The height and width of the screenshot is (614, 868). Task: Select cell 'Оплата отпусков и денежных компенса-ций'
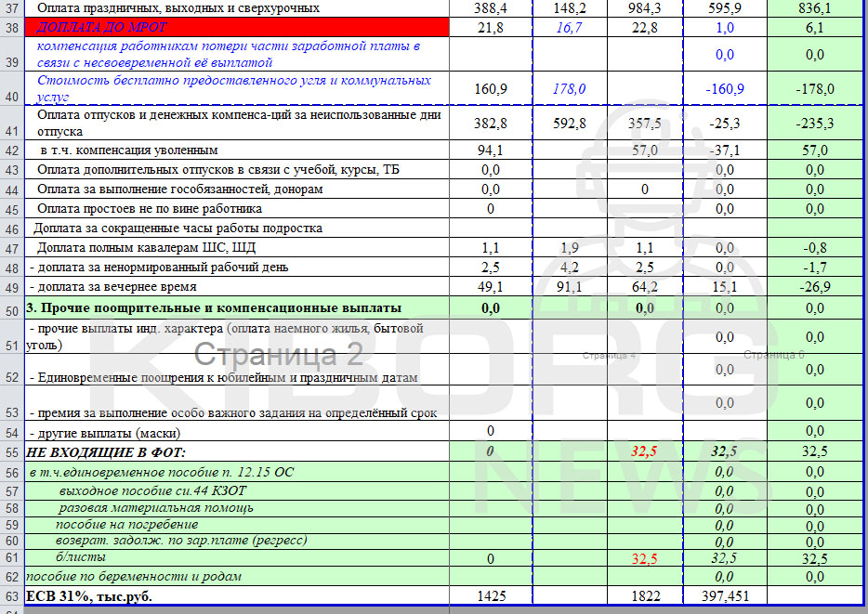236,123
